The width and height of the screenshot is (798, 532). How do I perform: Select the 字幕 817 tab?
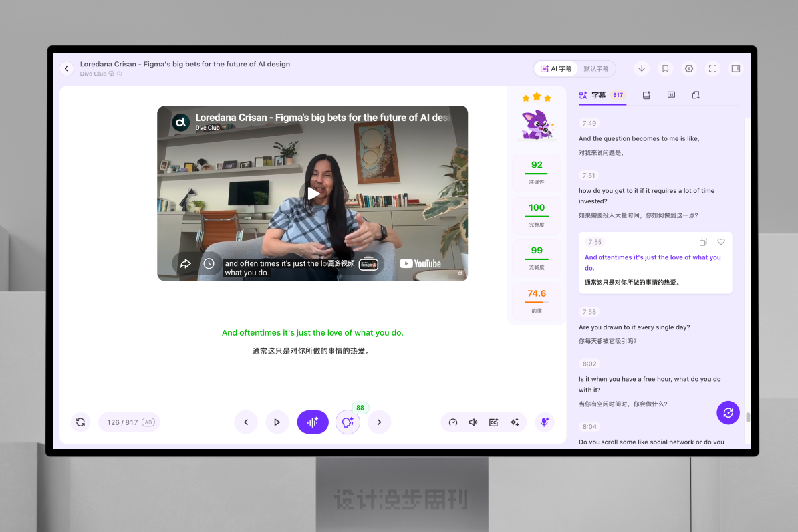point(602,95)
